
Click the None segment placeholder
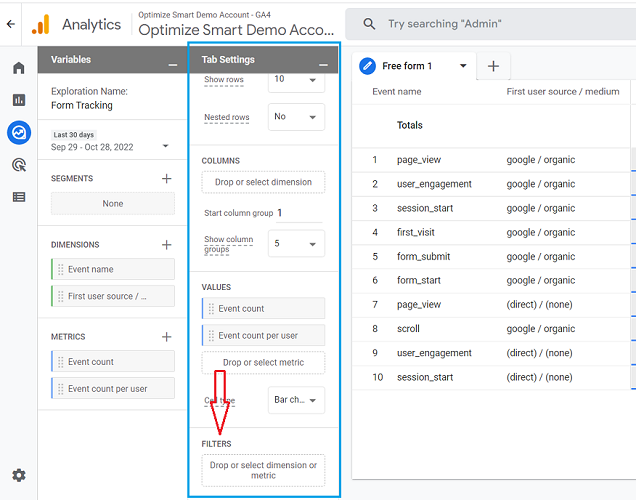[x=113, y=204]
